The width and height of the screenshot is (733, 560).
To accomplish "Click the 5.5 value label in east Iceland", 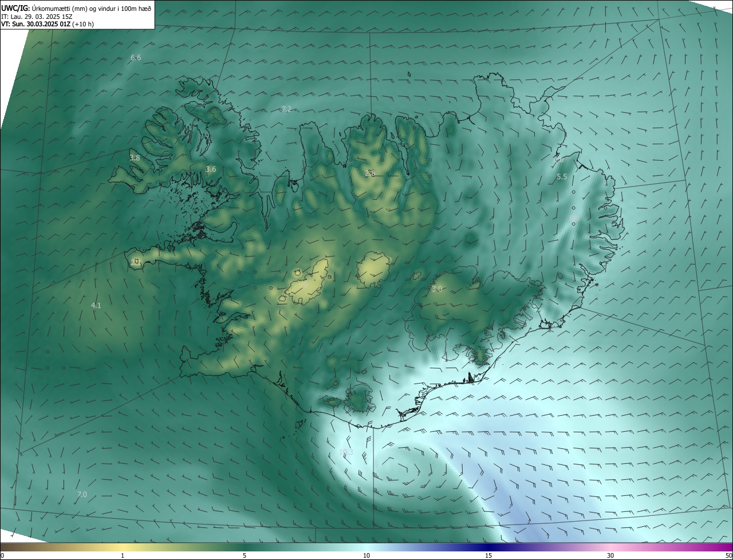I will pos(562,177).
